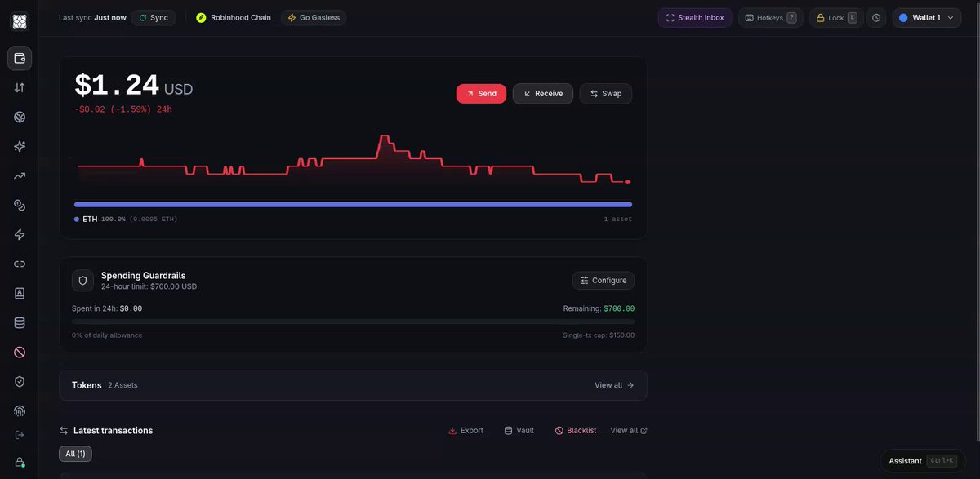The height and width of the screenshot is (479, 980).
Task: Select the coins icon in the sidebar
Action: (x=20, y=206)
